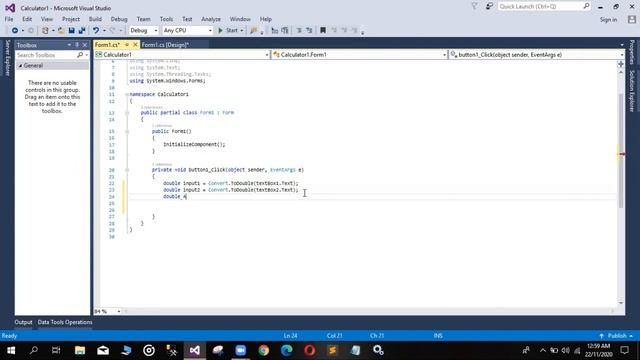Open the Properties side tab
This screenshot has width=640, height=360.
(632, 52)
